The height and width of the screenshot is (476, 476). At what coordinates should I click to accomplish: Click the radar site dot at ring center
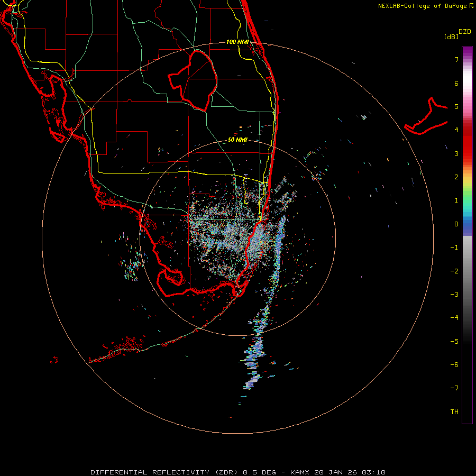237,237
